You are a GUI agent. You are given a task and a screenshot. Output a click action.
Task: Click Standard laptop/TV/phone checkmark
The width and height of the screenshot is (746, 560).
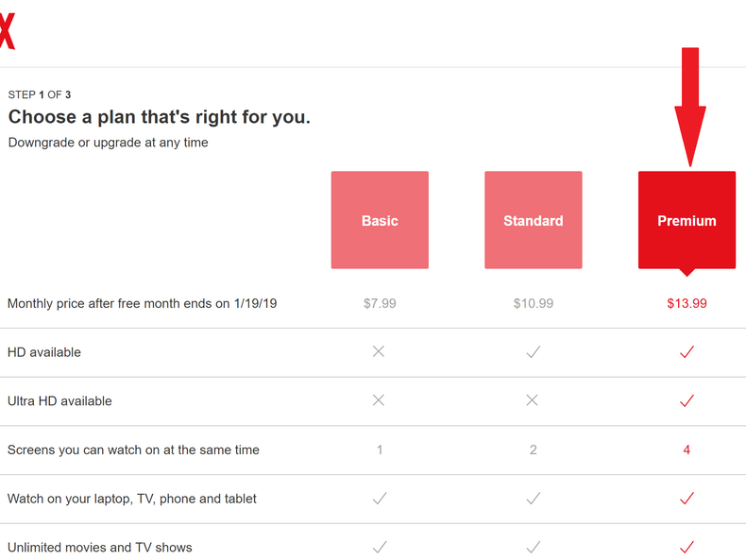coord(534,498)
